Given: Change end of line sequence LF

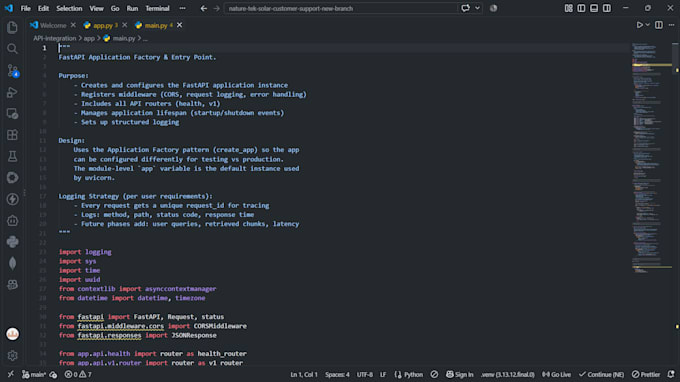Looking at the screenshot, I should coord(383,374).
